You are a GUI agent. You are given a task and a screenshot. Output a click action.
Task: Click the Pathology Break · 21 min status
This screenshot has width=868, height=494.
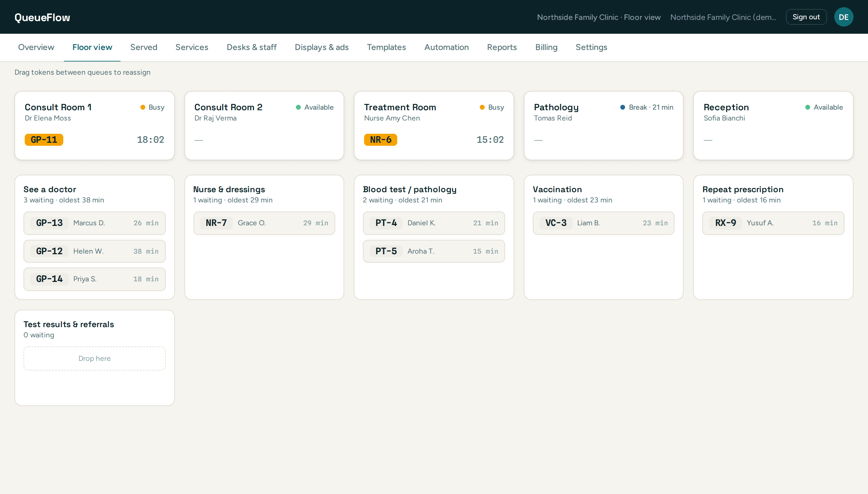click(647, 107)
